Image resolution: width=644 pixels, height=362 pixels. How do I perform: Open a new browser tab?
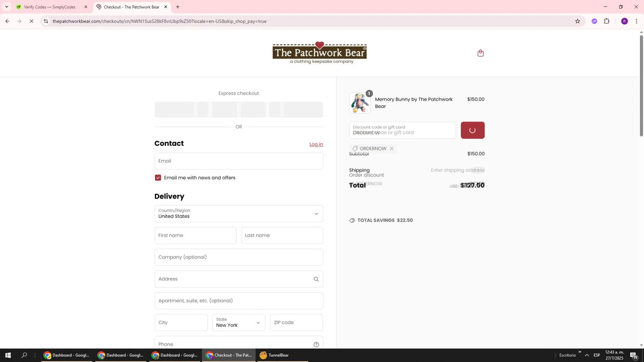pos(178,7)
